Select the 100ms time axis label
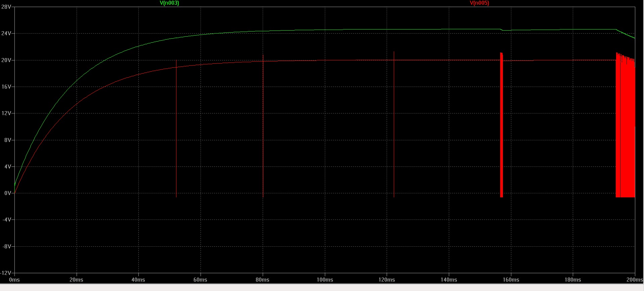The image size is (644, 291). pyautogui.click(x=325, y=280)
